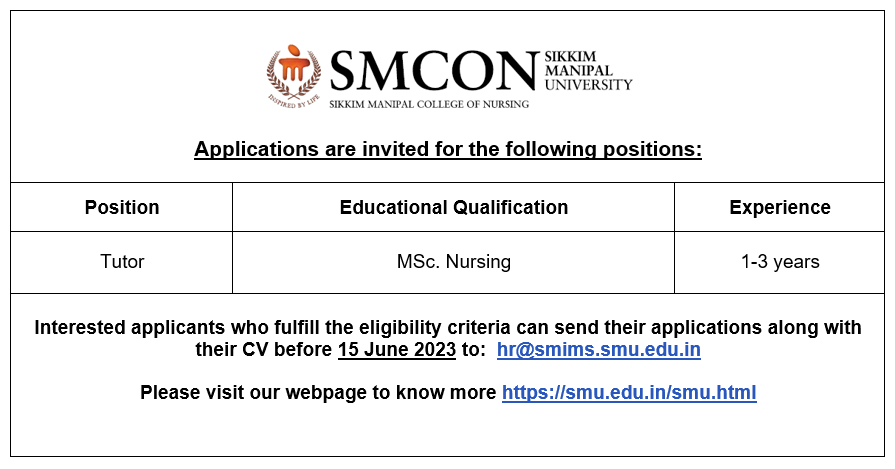Click the Tutor table cell
Image resolution: width=895 pixels, height=469 pixels.
click(122, 262)
